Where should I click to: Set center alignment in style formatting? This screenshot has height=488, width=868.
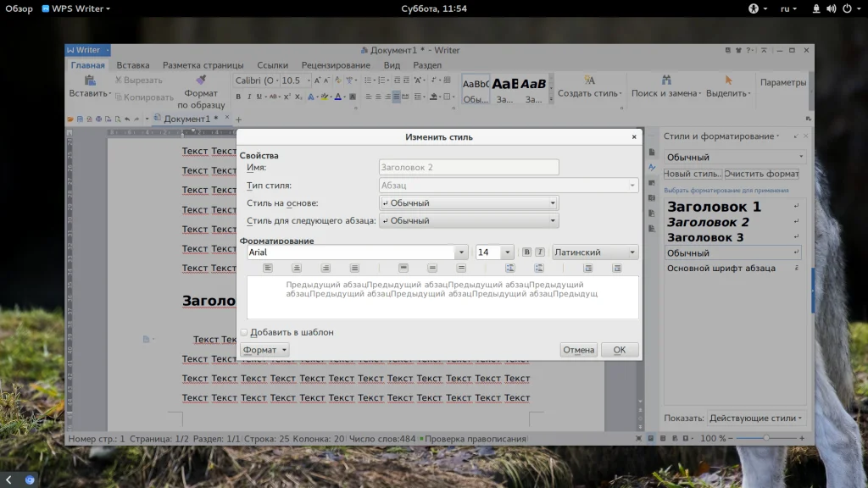(297, 269)
